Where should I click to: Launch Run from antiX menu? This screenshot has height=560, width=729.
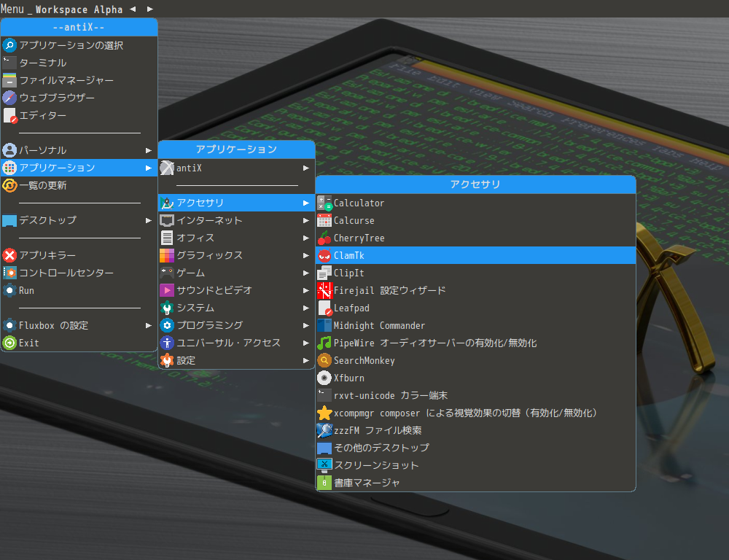coord(79,291)
